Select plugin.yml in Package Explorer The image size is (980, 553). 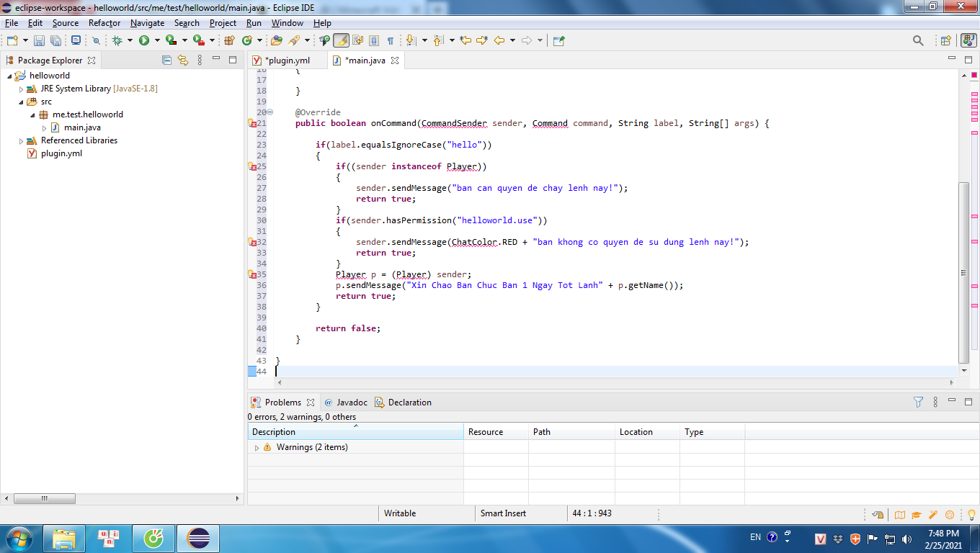pyautogui.click(x=61, y=153)
